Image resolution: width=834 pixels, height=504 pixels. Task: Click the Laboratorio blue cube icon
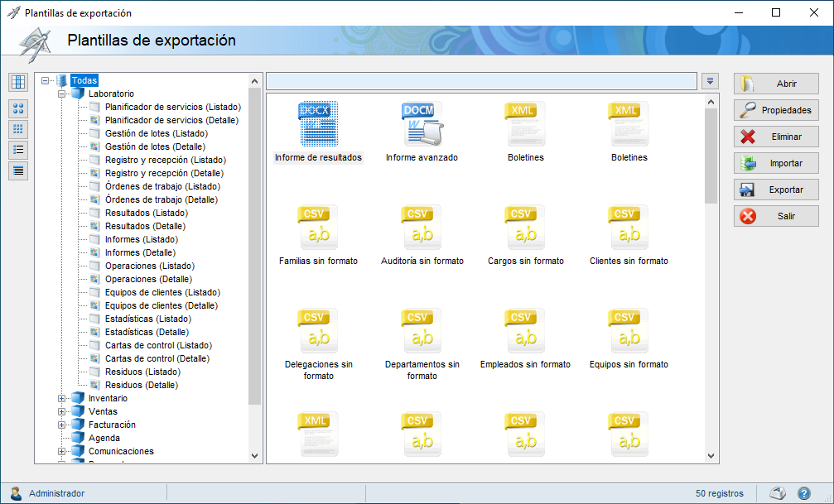click(78, 94)
